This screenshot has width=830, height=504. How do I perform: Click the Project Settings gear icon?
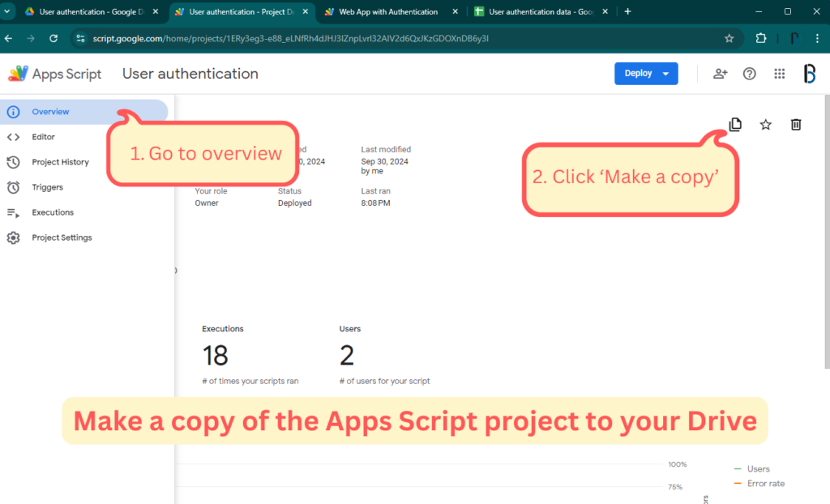(x=13, y=237)
